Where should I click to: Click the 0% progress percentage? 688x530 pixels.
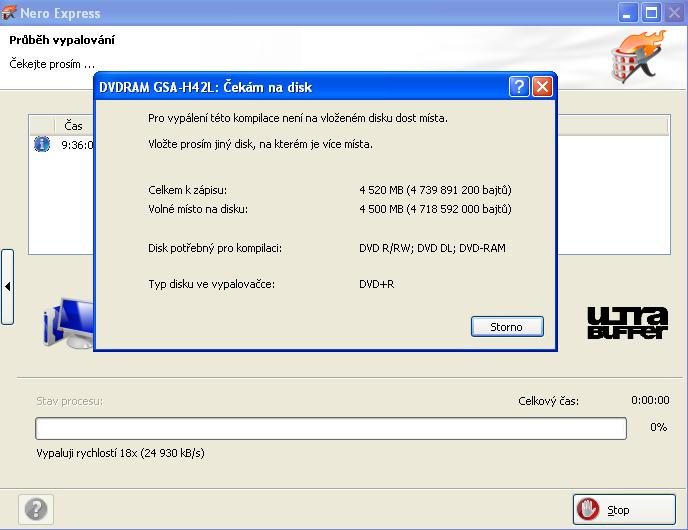(x=659, y=427)
